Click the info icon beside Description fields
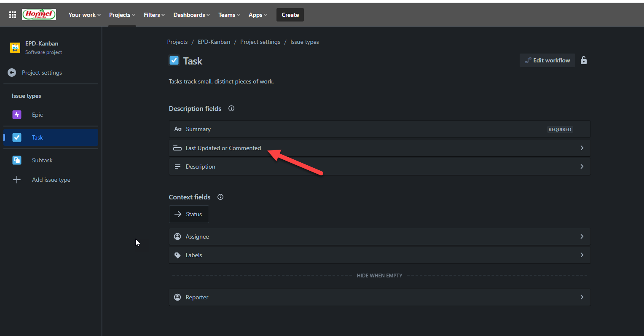The width and height of the screenshot is (644, 336). 231,108
